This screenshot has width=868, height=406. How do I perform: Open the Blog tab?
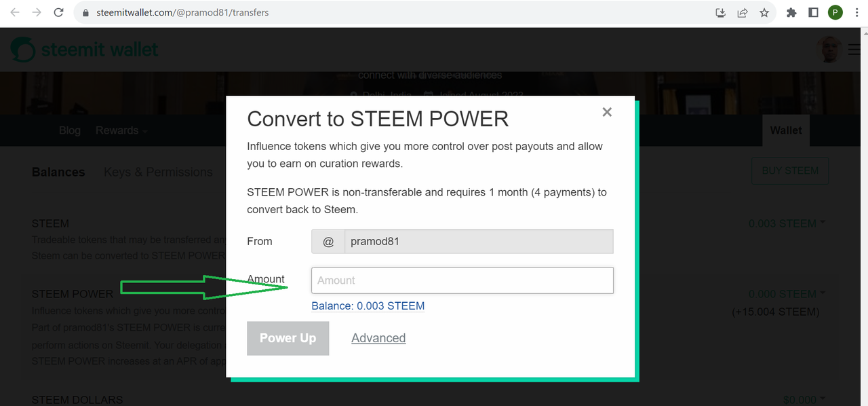[70, 130]
